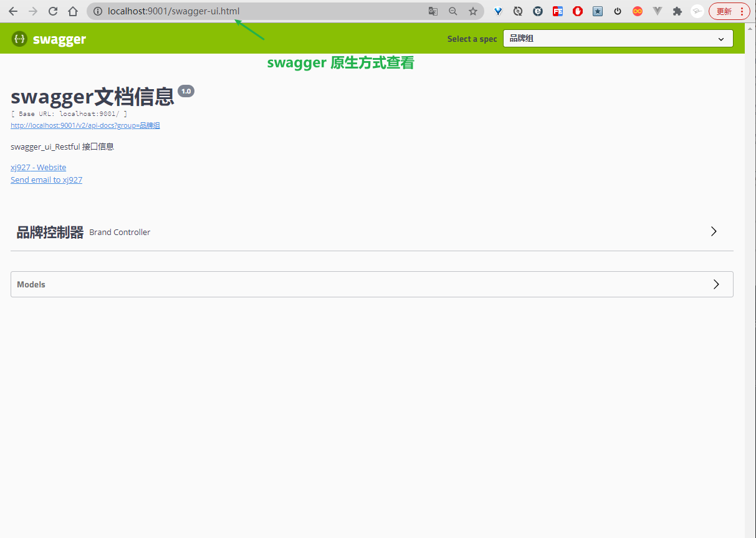The image size is (756, 538).
Task: Open the browser profile avatar
Action: pos(697,11)
